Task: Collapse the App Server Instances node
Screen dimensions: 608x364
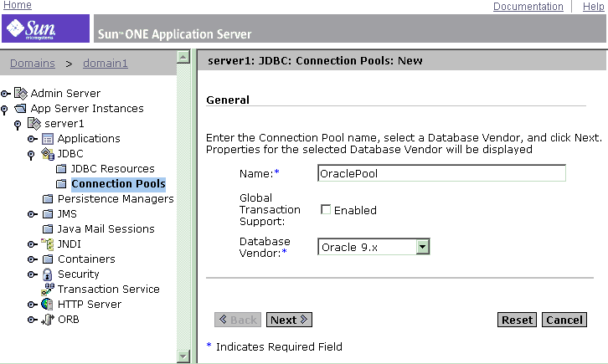Action: 4,110
